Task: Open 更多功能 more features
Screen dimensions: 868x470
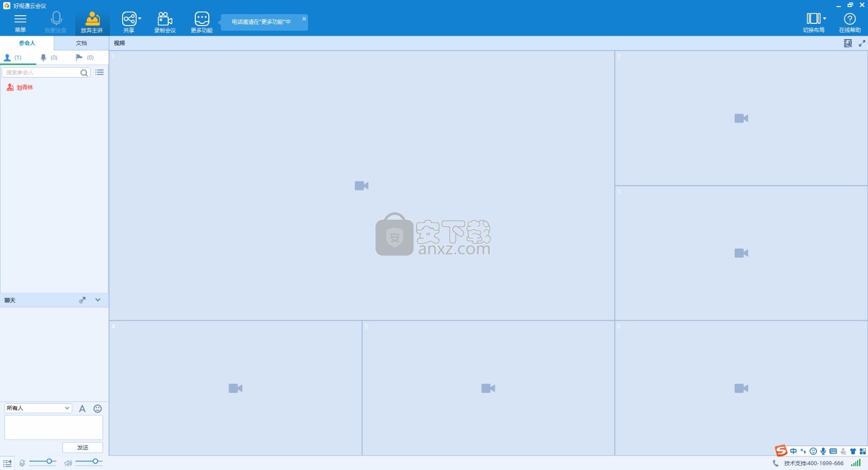Action: [x=202, y=22]
